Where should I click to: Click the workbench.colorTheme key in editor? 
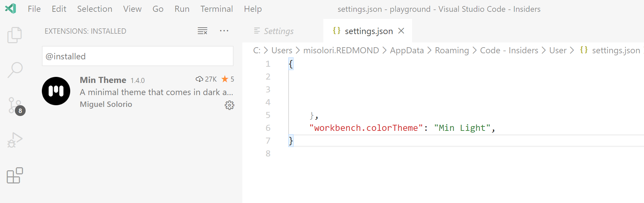pyautogui.click(x=366, y=128)
